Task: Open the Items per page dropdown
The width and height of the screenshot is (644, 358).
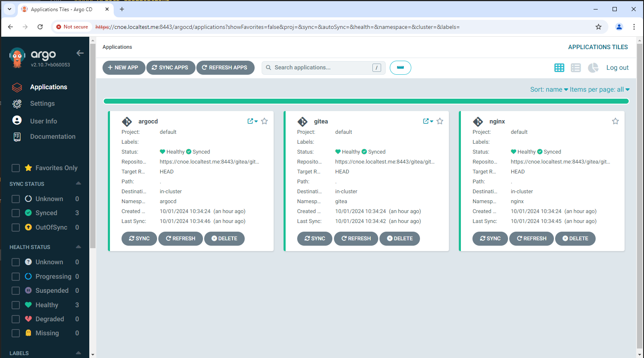Action: click(x=599, y=90)
